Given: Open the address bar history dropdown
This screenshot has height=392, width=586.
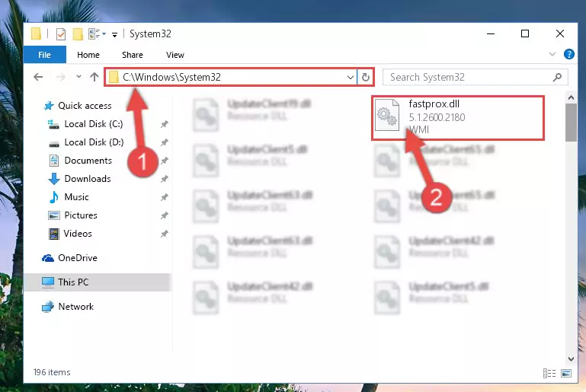Looking at the screenshot, I should [351, 78].
